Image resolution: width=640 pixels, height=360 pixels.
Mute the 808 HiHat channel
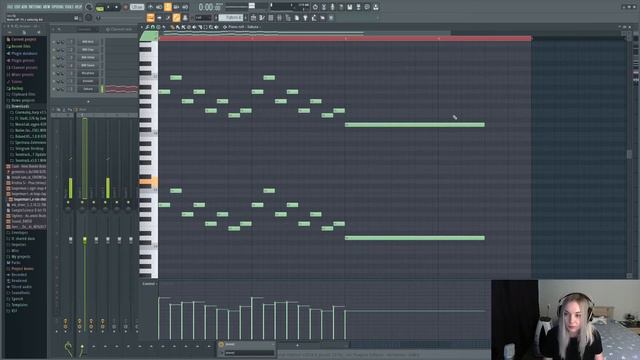pos(54,58)
